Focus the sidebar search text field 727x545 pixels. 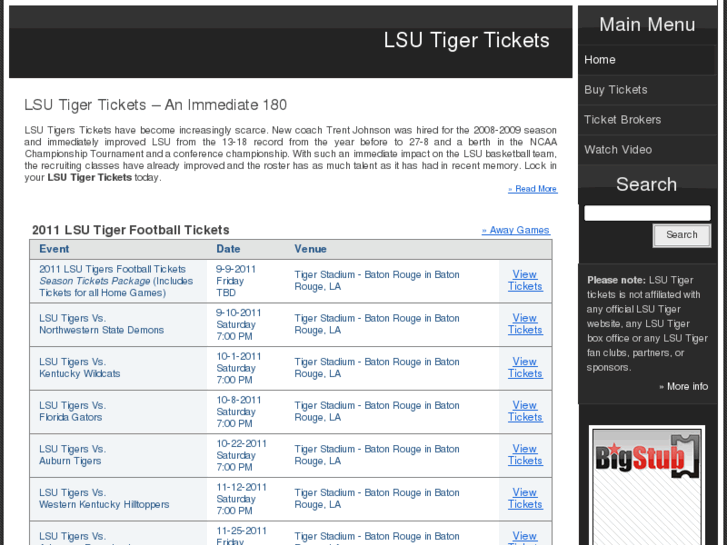647,213
